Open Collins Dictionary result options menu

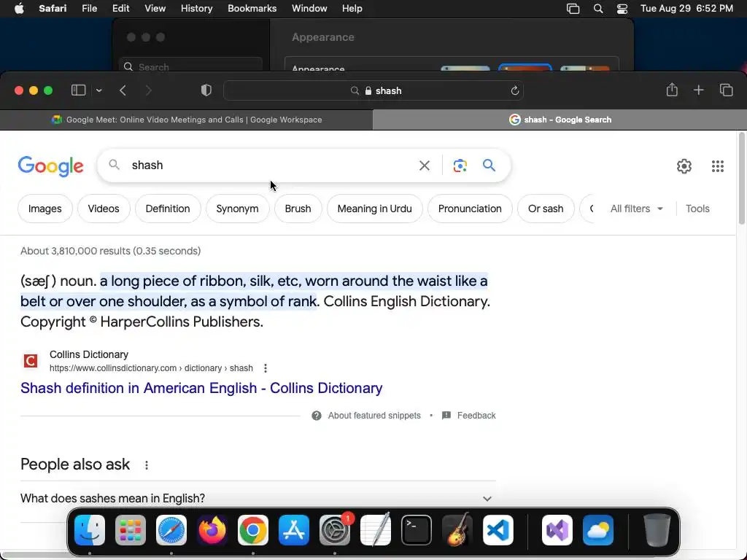(x=266, y=368)
